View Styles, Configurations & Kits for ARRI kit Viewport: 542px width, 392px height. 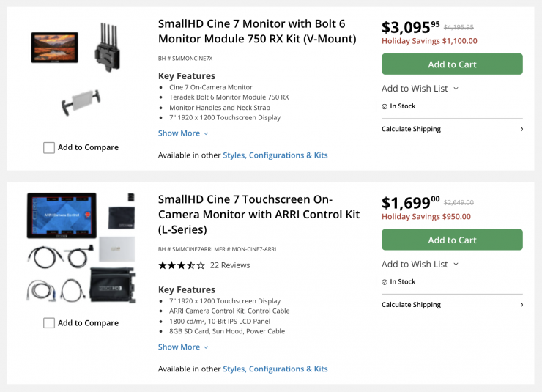[x=275, y=369]
